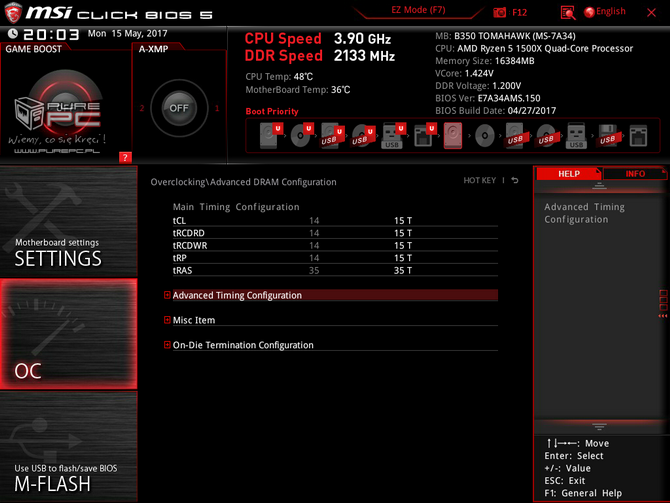Viewport: 670px width, 503px height.
Task: Select the tCL 15 T value field
Action: point(403,221)
